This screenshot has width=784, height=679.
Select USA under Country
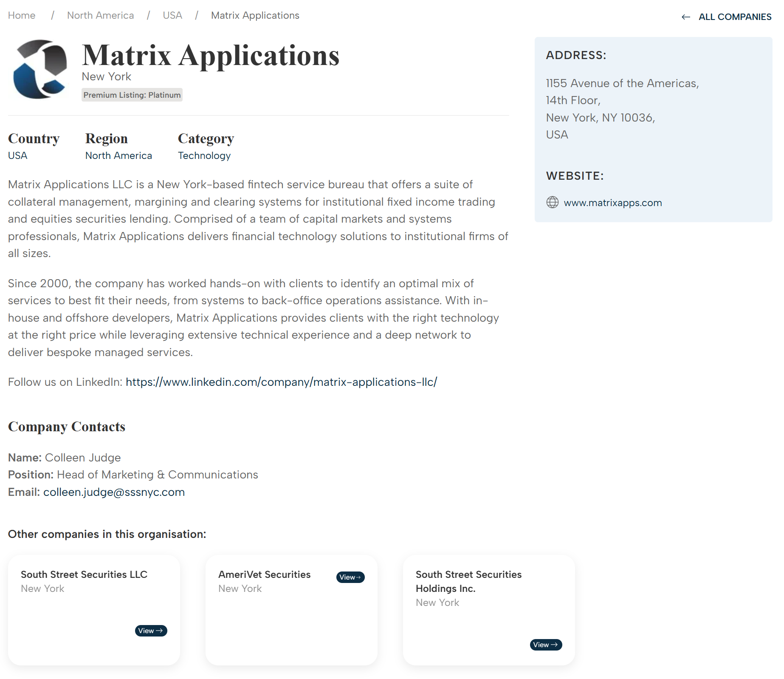coord(17,156)
